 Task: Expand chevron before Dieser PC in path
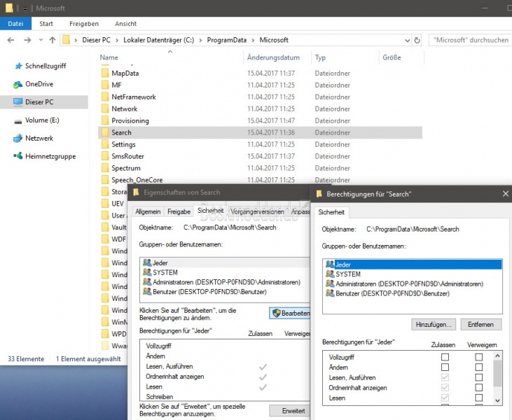point(76,40)
